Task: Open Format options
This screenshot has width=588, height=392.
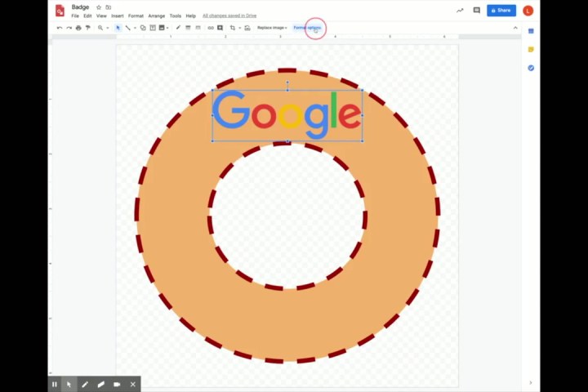Action: click(307, 28)
